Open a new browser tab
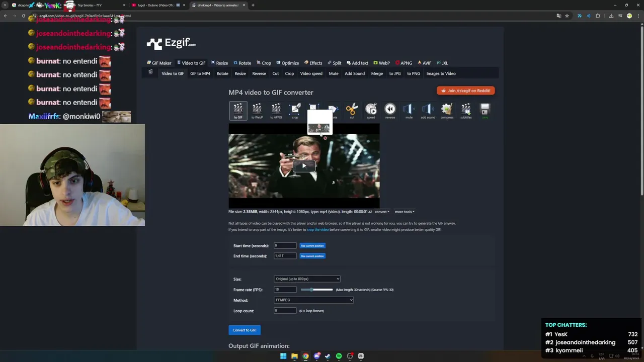This screenshot has height=362, width=644. pos(253,5)
